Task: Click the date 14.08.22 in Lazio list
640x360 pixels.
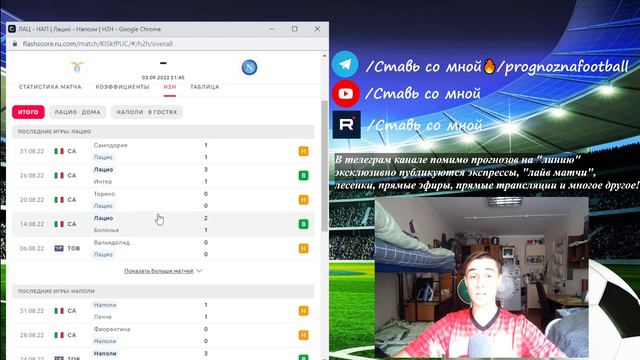Action: click(32, 224)
